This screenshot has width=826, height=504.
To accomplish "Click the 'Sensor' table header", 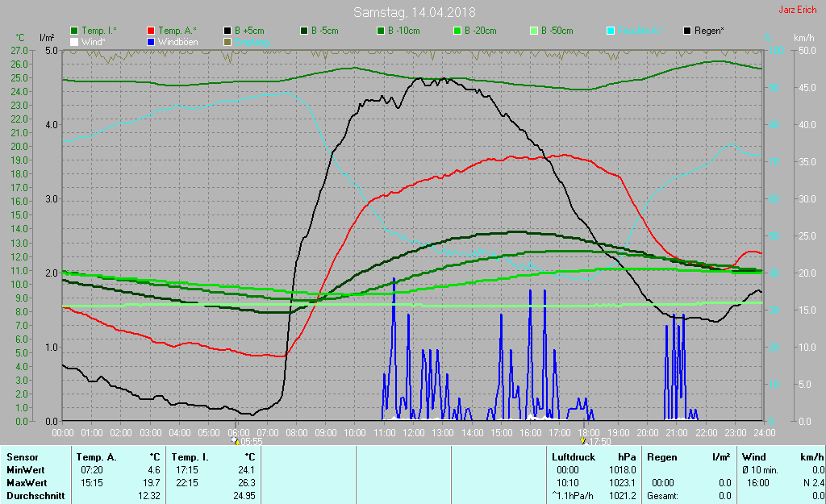I will point(22,457).
